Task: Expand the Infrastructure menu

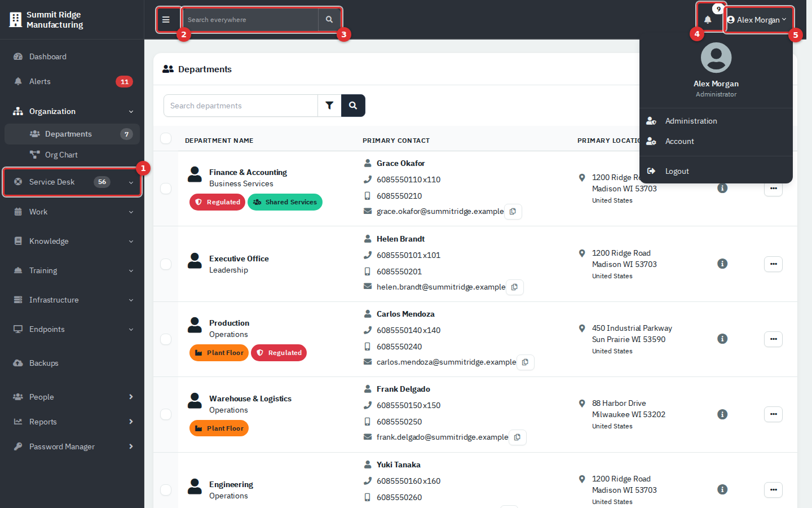Action: [x=72, y=300]
